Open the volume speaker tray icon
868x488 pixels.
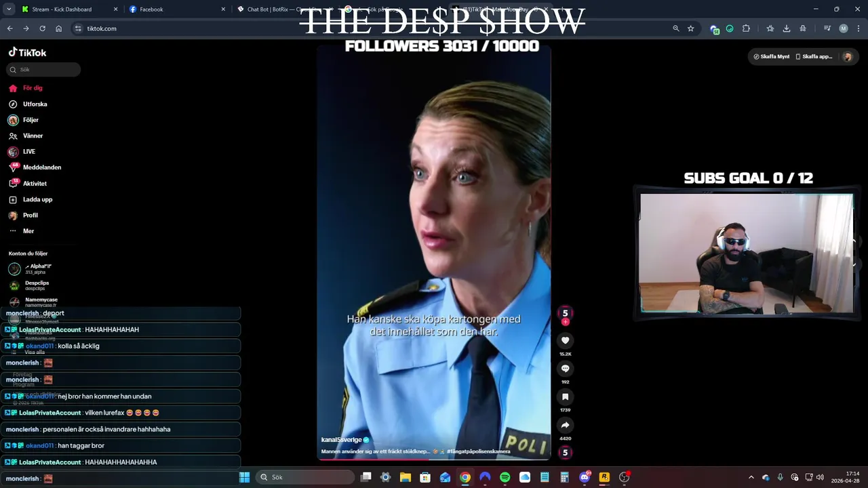(820, 477)
